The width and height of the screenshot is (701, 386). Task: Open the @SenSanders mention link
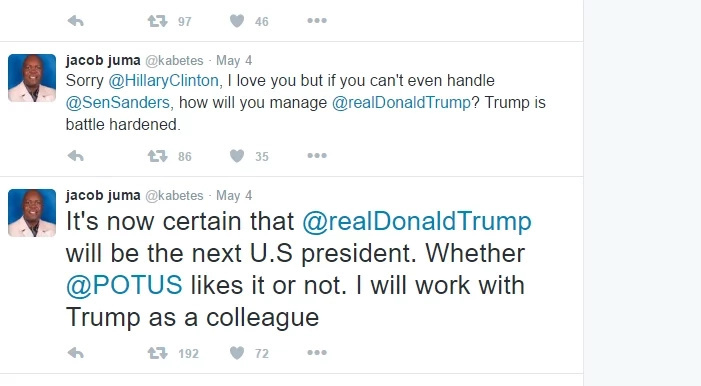118,102
